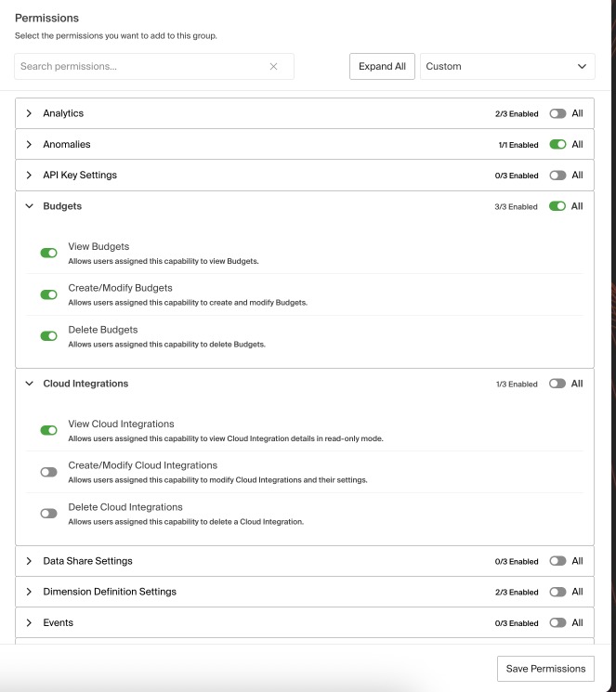616x692 pixels.
Task: Click the Create/Modify Budgets permission label
Action: click(x=120, y=288)
